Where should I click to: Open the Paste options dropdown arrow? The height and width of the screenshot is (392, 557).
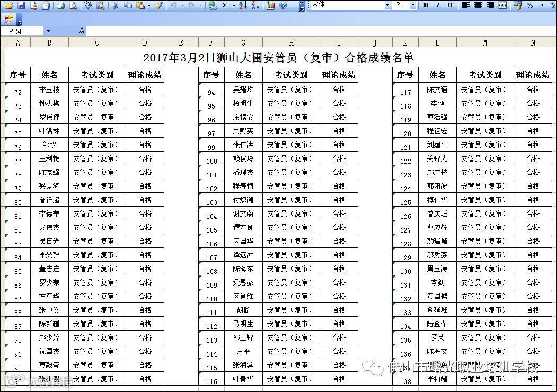point(149,5)
